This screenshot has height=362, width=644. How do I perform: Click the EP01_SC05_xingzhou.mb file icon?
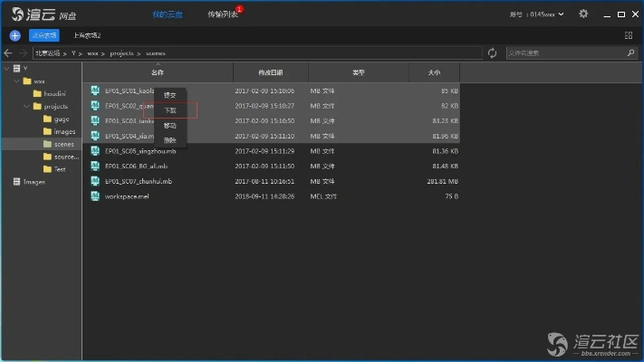coord(95,151)
